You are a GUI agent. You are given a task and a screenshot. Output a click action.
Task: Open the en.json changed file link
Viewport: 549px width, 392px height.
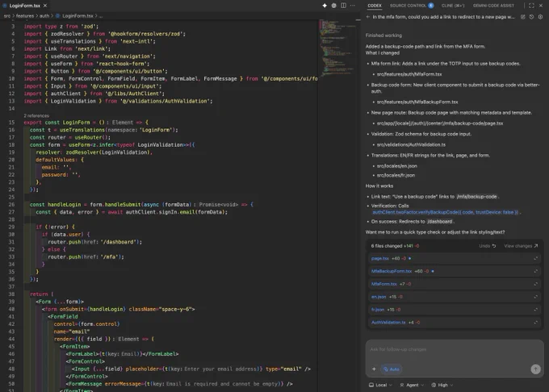(x=379, y=297)
